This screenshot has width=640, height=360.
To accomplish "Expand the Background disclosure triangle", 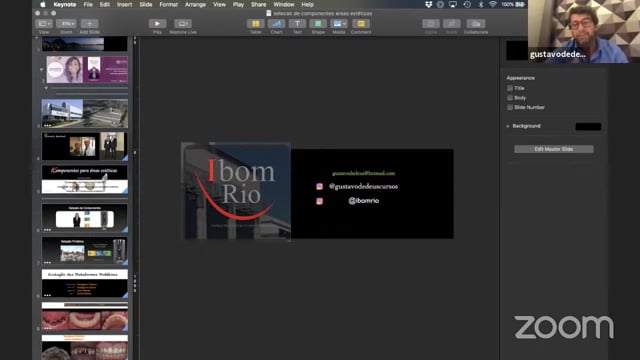I will click(x=508, y=126).
